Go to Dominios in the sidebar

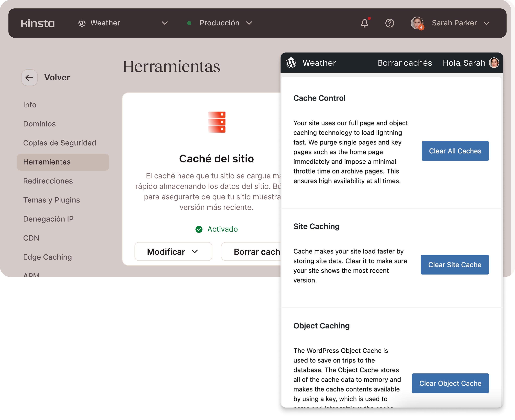click(39, 124)
